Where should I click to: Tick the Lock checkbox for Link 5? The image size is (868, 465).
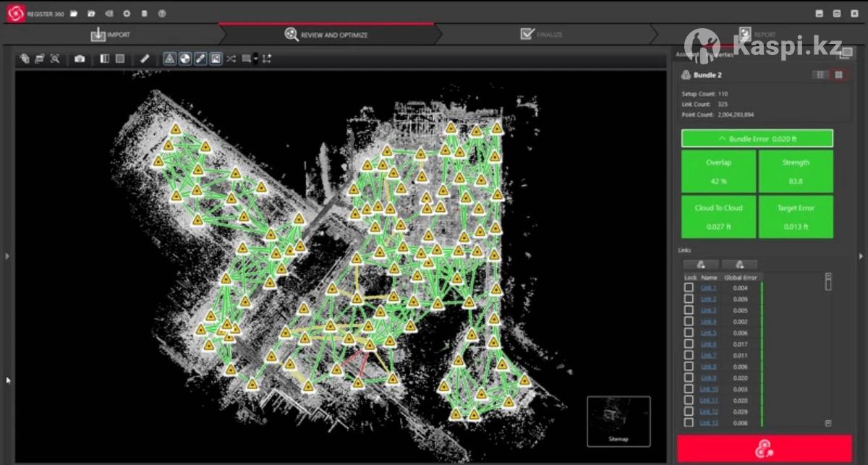click(x=689, y=333)
